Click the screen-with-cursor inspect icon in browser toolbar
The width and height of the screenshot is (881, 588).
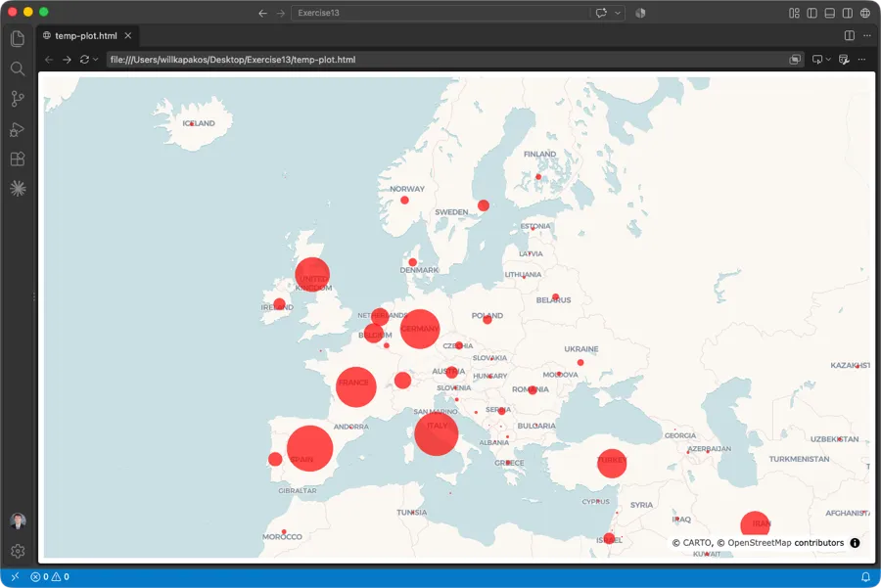817,60
